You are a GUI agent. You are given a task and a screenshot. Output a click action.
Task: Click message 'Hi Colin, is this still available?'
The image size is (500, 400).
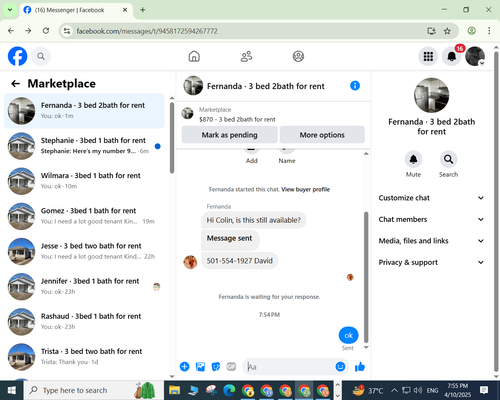pyautogui.click(x=253, y=220)
